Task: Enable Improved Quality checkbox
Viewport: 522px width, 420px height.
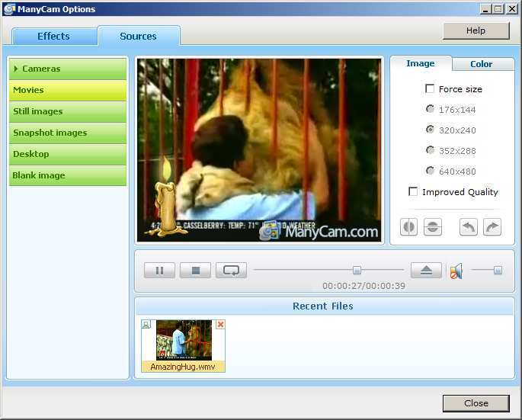Action: pyautogui.click(x=413, y=191)
